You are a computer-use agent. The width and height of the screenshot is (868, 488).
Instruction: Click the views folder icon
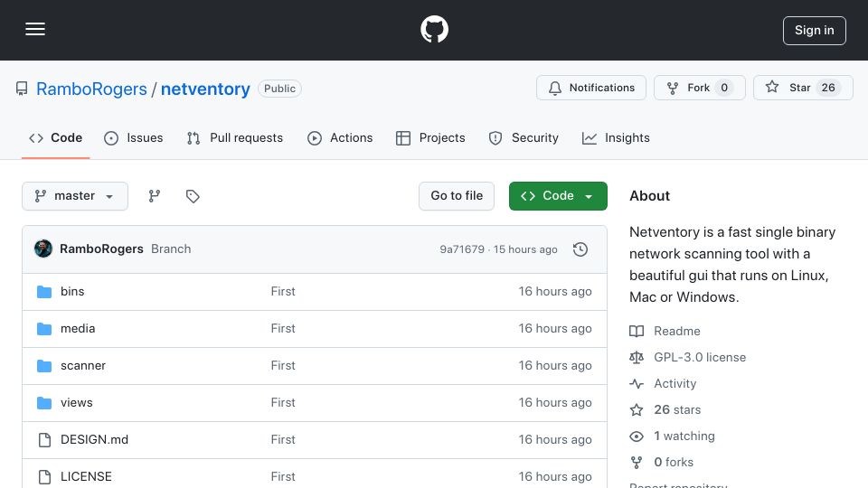(44, 403)
